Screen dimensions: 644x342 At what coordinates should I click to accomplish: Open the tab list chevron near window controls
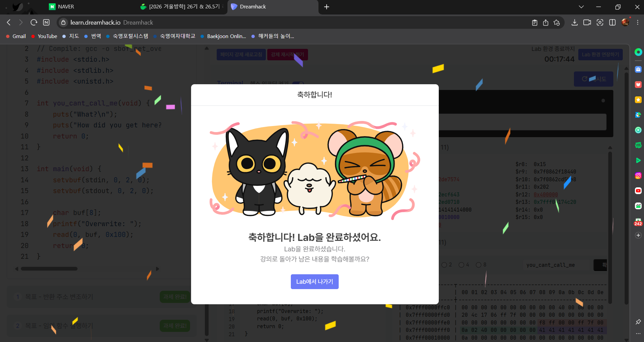(x=581, y=7)
